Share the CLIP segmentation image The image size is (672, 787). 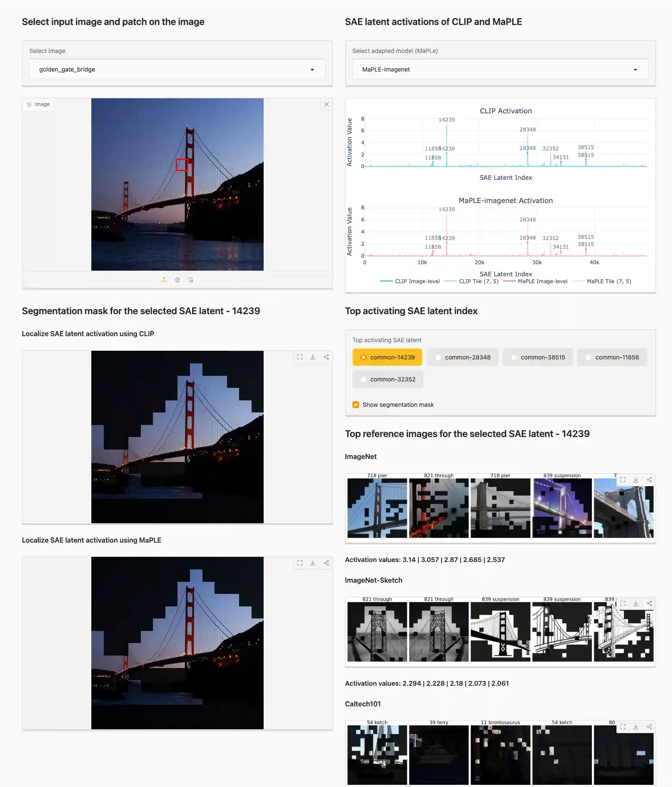[x=327, y=357]
